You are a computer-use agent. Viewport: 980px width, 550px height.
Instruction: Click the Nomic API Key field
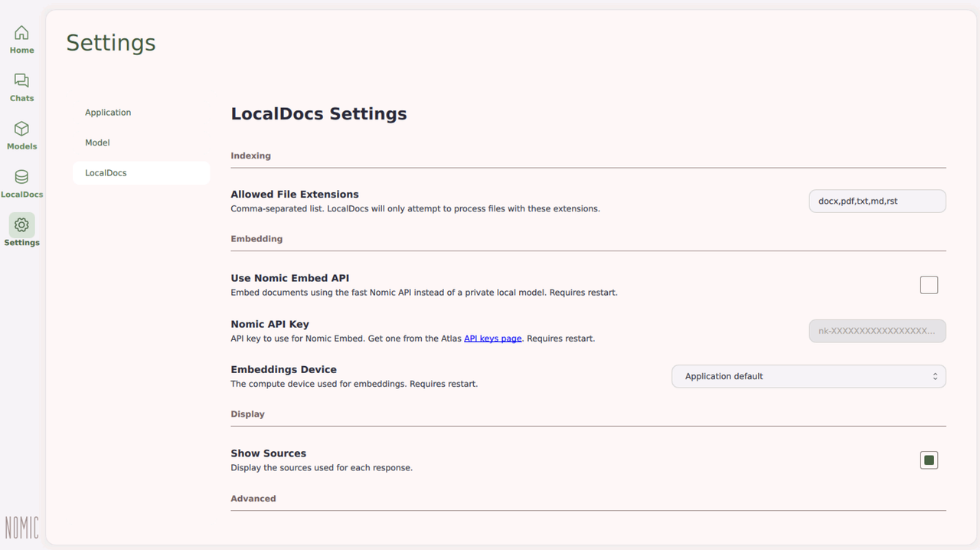(x=877, y=331)
